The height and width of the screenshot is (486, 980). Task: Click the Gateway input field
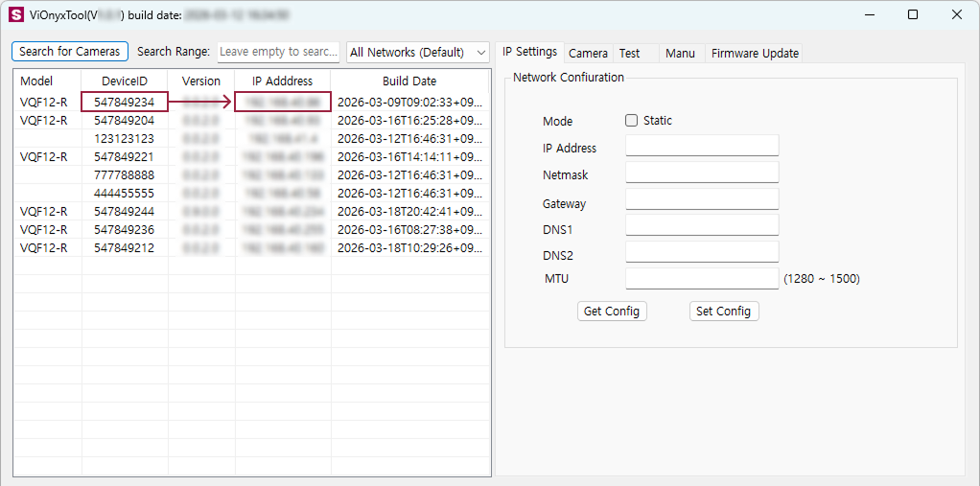[702, 199]
